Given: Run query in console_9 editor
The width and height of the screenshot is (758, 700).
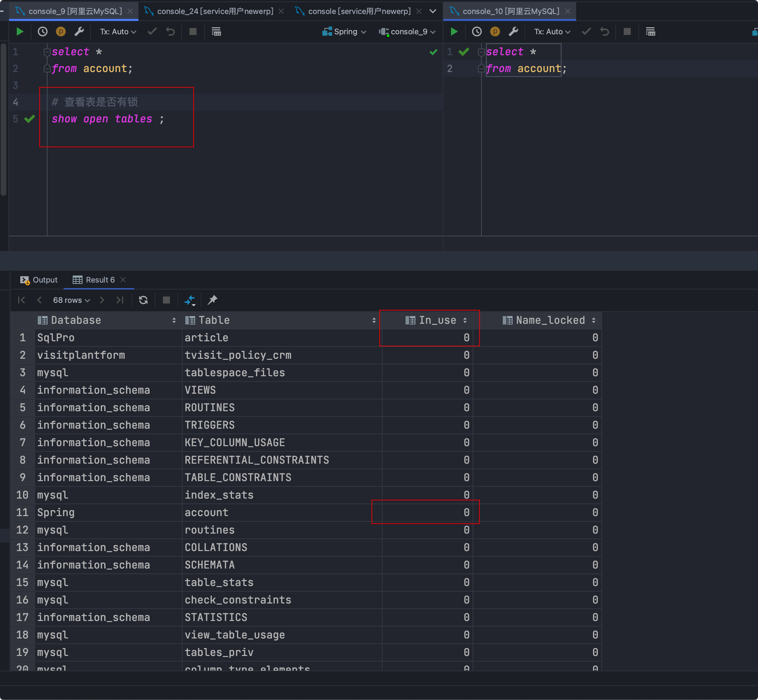Looking at the screenshot, I should (x=20, y=32).
